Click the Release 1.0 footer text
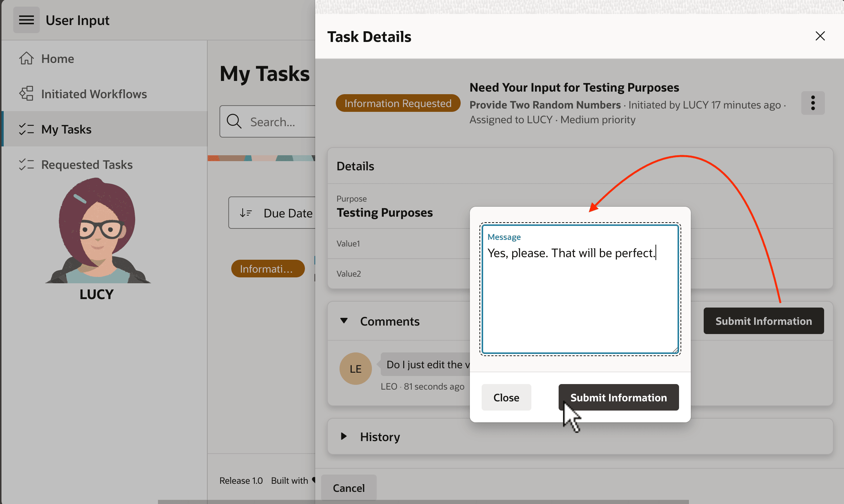Screen dimensions: 844x504 [241, 480]
